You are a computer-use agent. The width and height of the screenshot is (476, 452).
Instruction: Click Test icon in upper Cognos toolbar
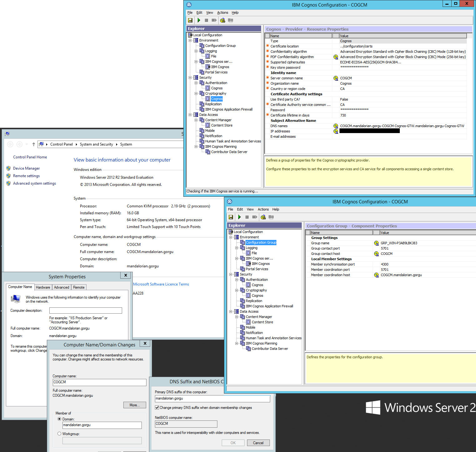pyautogui.click(x=223, y=20)
